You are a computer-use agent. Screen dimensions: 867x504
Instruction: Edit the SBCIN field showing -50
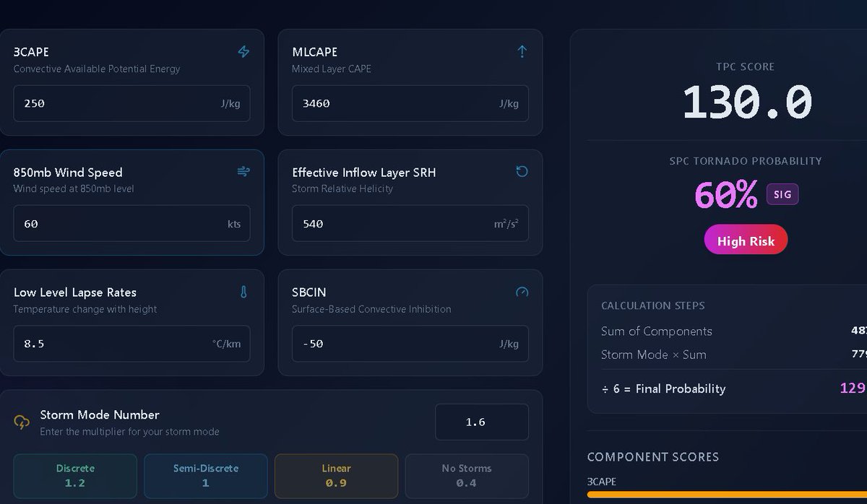pyautogui.click(x=410, y=343)
